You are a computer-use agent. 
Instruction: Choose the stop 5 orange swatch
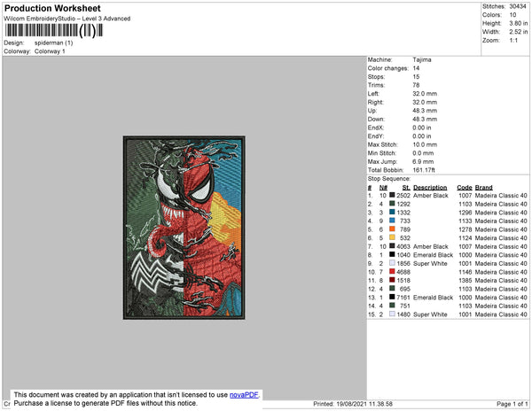tap(392, 229)
